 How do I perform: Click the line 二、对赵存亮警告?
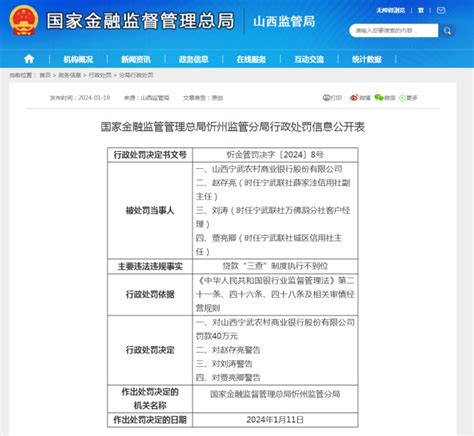pos(228,350)
